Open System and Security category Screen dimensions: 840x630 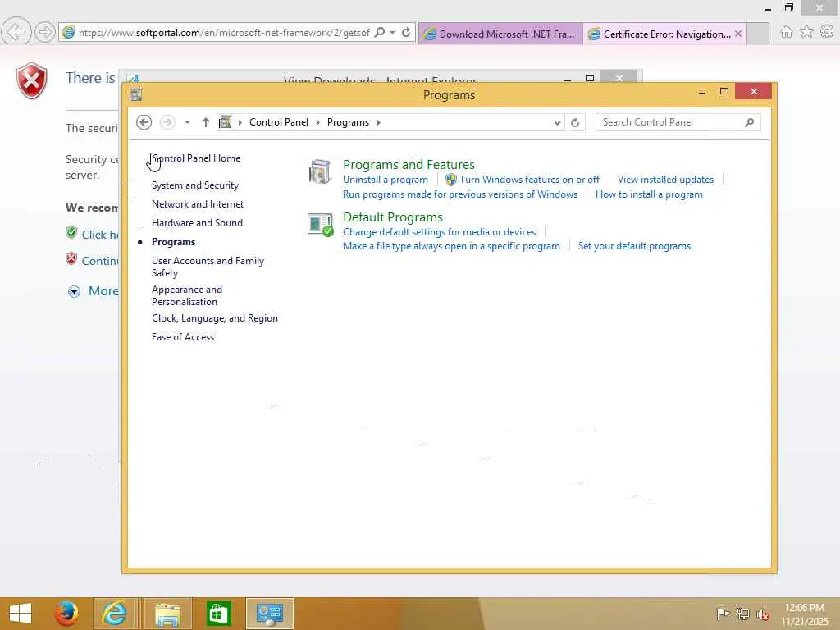pos(195,185)
